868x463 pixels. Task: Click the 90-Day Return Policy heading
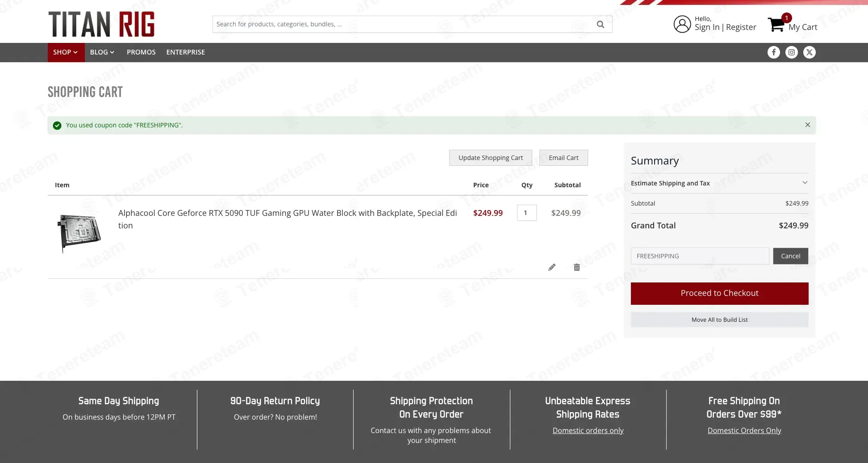275,401
